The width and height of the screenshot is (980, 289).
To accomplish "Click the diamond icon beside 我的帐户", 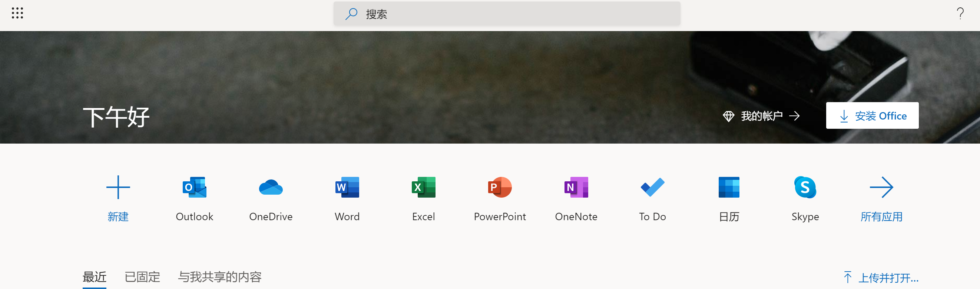I will (x=728, y=116).
